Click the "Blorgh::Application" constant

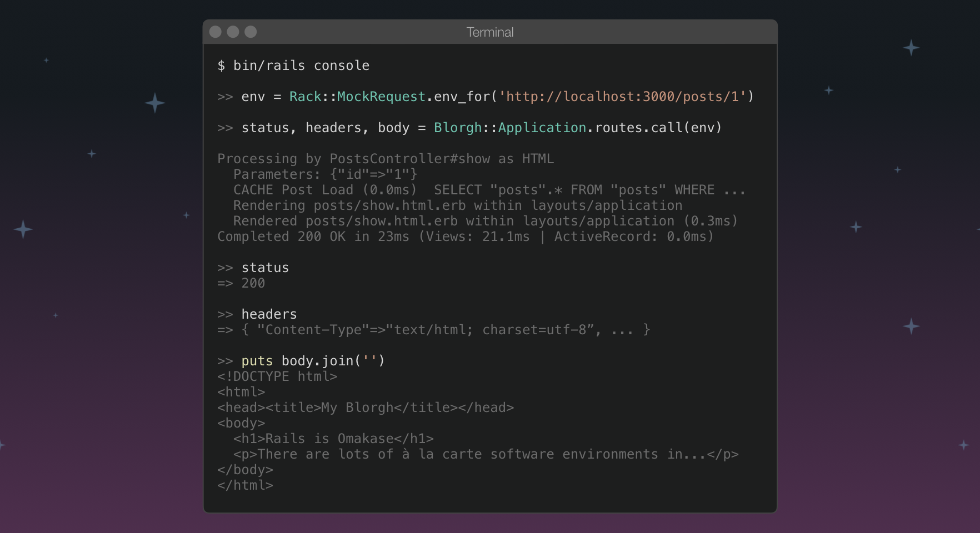(x=510, y=128)
